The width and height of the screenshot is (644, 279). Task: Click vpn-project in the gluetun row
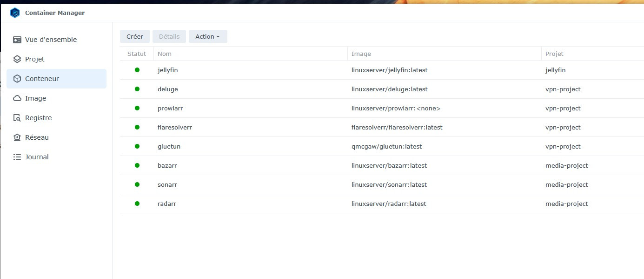563,146
